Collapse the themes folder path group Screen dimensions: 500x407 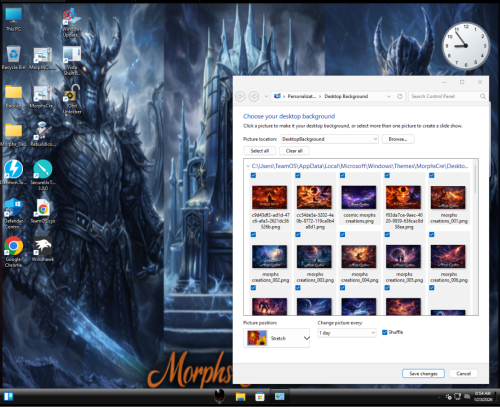pyautogui.click(x=248, y=166)
